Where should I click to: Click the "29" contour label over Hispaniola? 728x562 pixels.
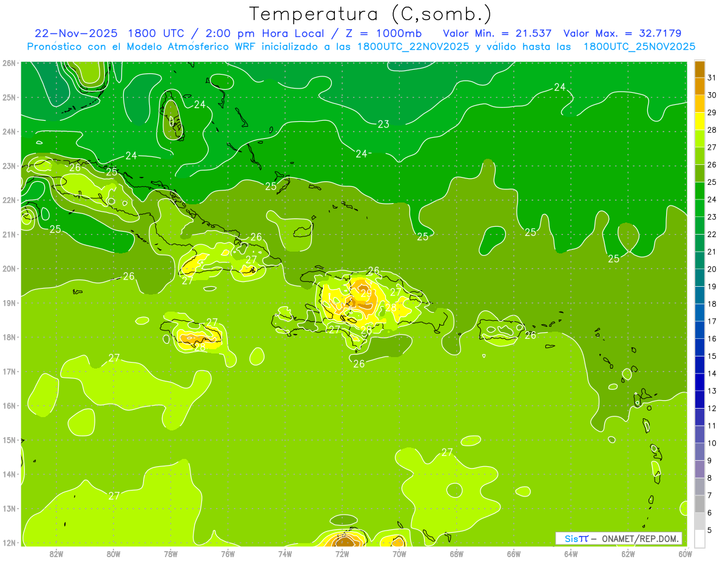366,293
